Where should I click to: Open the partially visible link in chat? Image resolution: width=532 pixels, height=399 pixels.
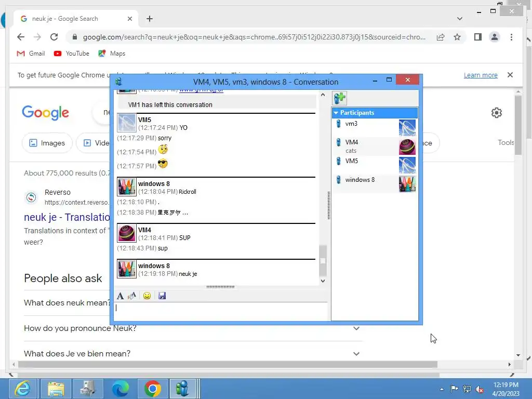201,90
